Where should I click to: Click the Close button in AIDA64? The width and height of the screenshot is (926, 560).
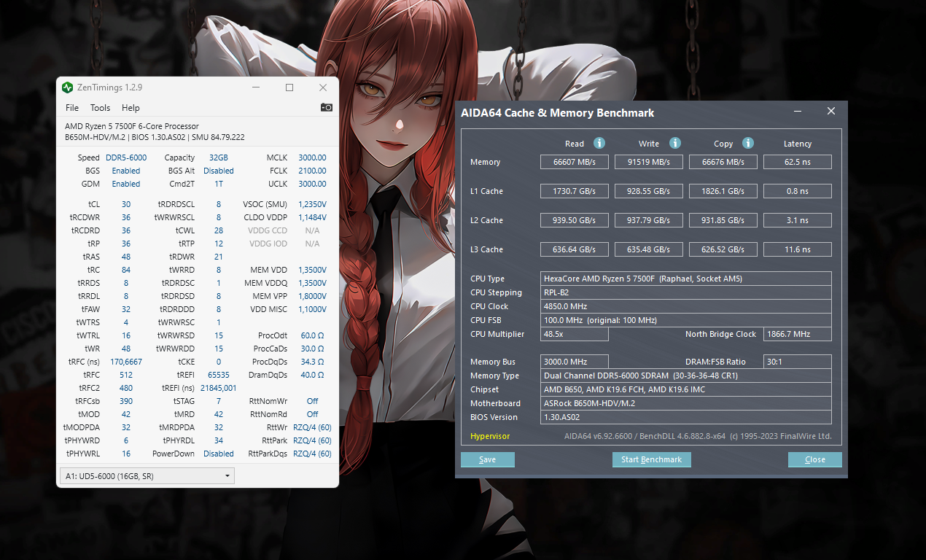pyautogui.click(x=815, y=459)
